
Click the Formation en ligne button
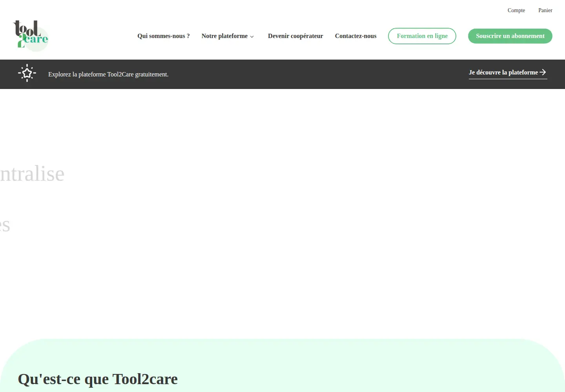422,36
